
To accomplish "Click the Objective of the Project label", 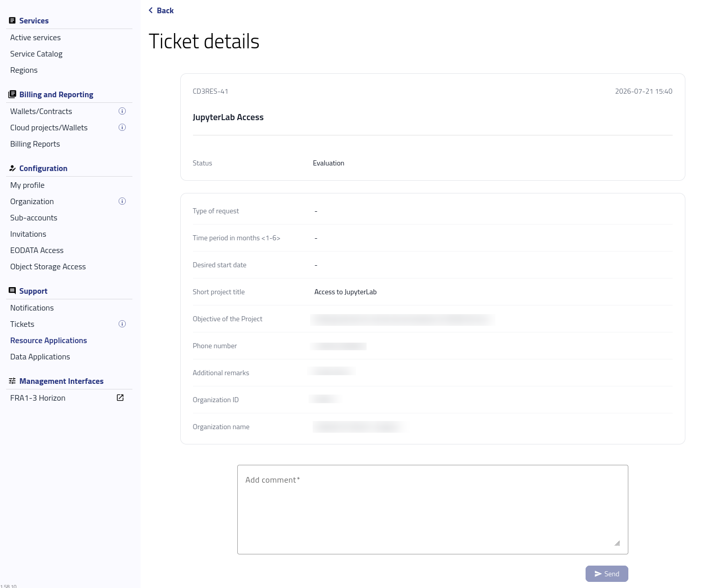I will coord(228,319).
